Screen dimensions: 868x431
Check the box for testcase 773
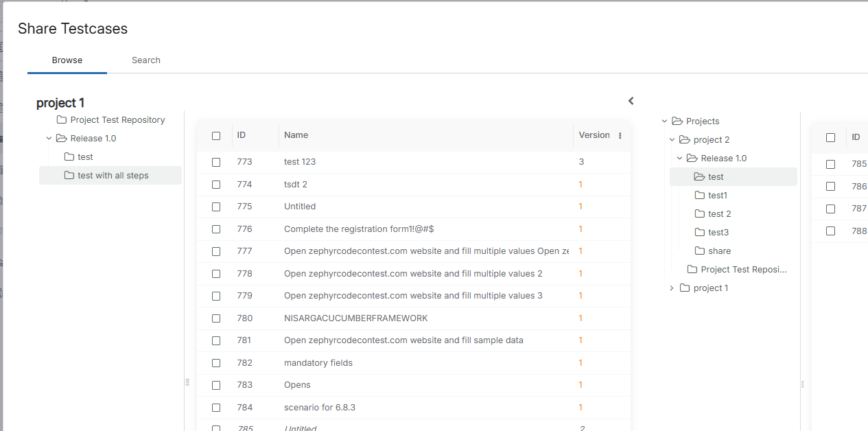tap(216, 162)
